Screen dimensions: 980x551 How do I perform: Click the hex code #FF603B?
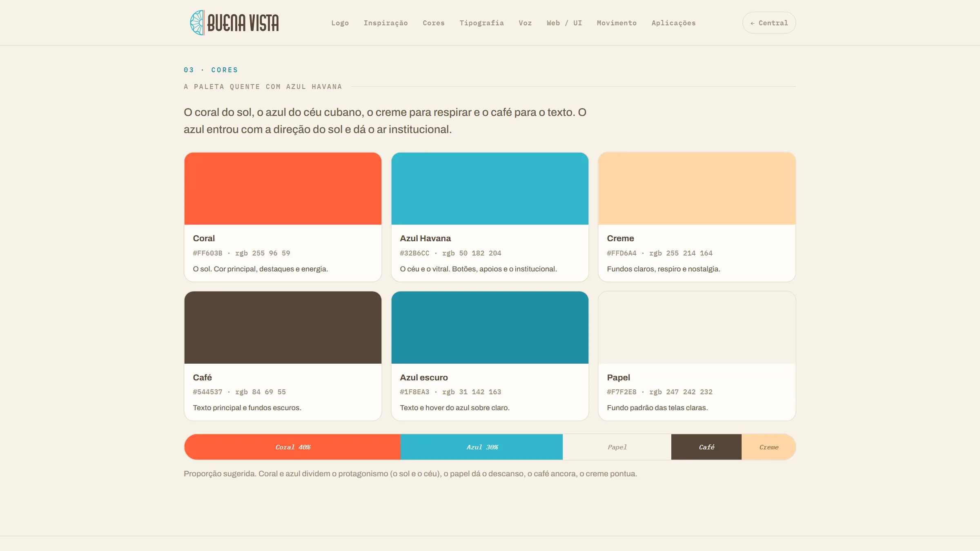point(207,253)
